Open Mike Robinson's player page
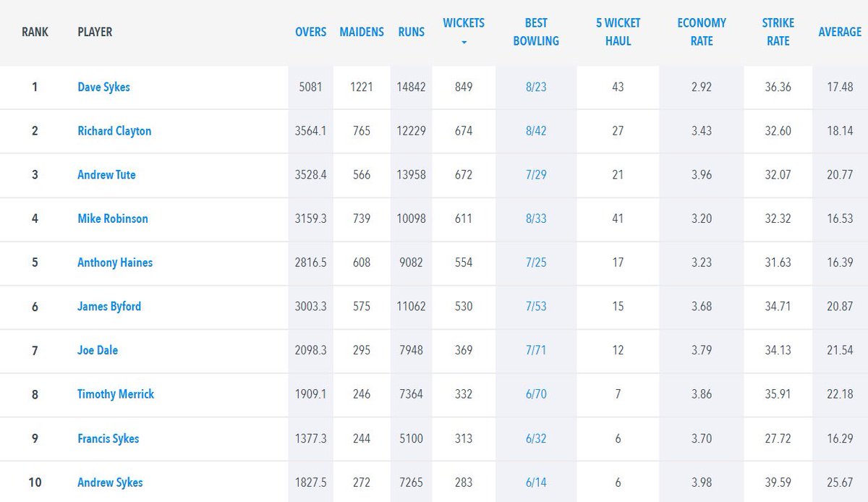This screenshot has width=868, height=502. point(113,218)
